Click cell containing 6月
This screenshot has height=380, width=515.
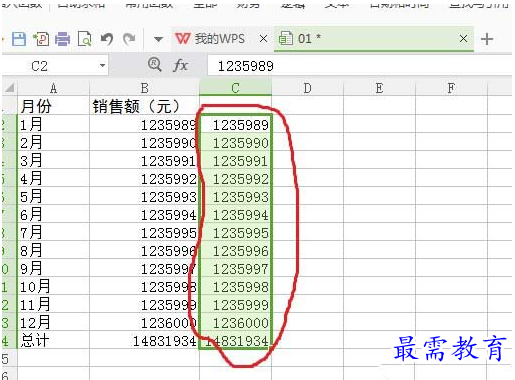[x=53, y=215]
